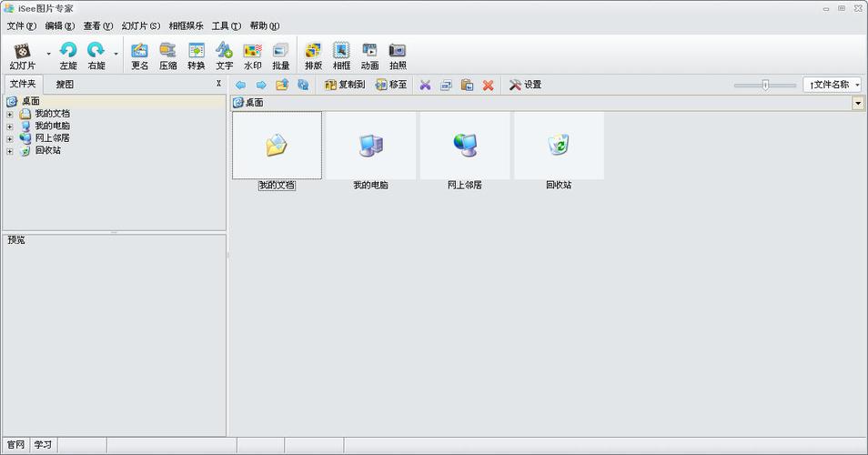Open the 编辑 menu
The image size is (868, 455).
click(x=60, y=26)
